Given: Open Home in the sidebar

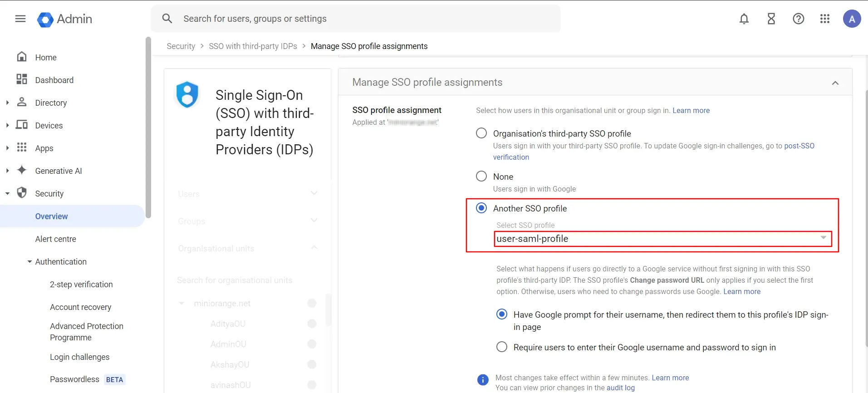Looking at the screenshot, I should (x=46, y=58).
